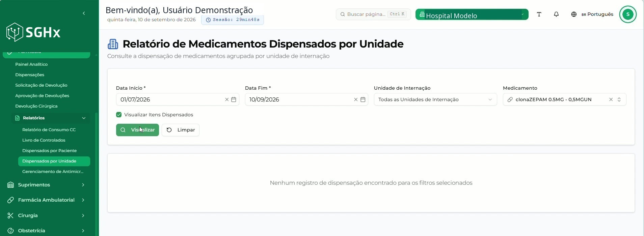
Task: Open Solicitação de Devolução
Action: 41,85
